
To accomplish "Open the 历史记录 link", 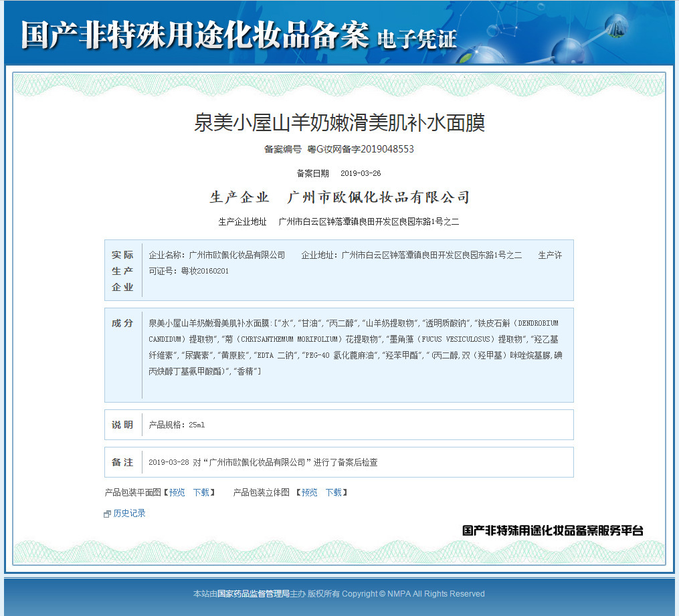I will [130, 513].
